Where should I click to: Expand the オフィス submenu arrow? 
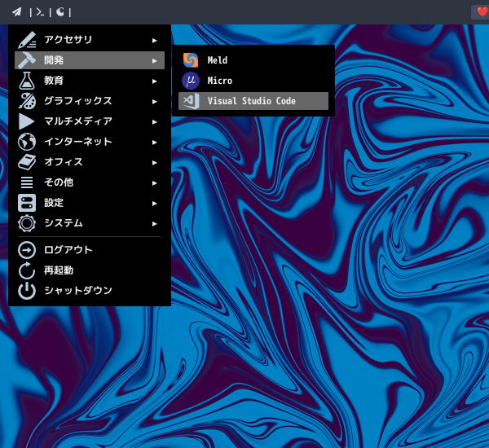point(154,163)
